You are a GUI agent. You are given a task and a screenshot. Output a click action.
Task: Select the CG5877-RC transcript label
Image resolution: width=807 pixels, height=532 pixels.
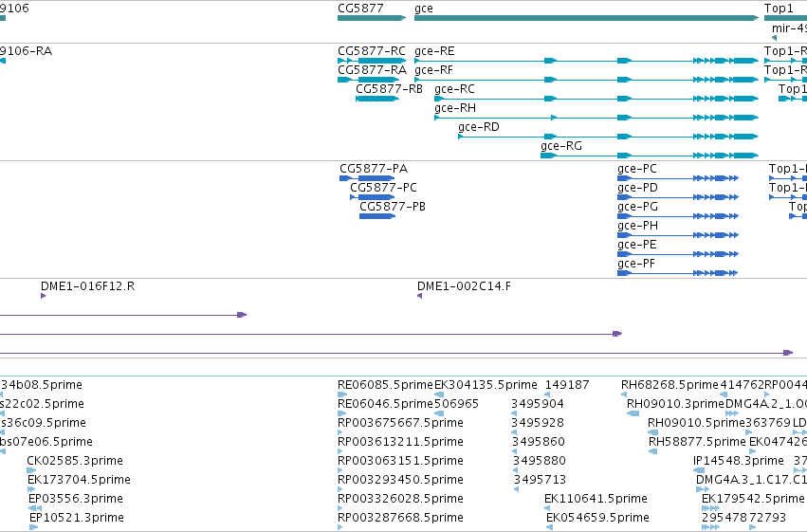point(372,51)
